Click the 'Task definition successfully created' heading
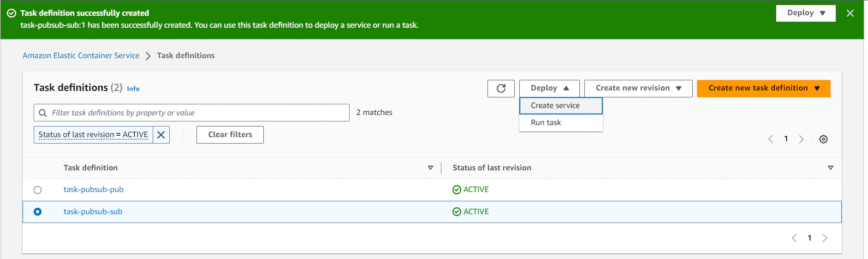The height and width of the screenshot is (259, 868). (84, 13)
